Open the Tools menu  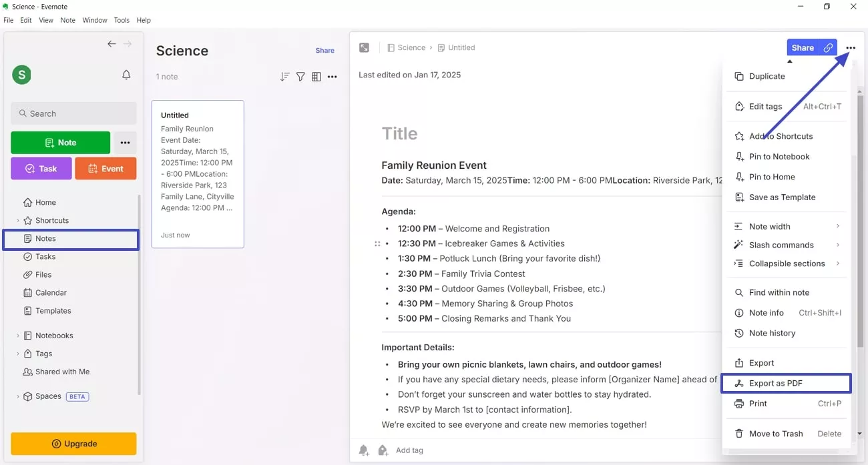(122, 20)
